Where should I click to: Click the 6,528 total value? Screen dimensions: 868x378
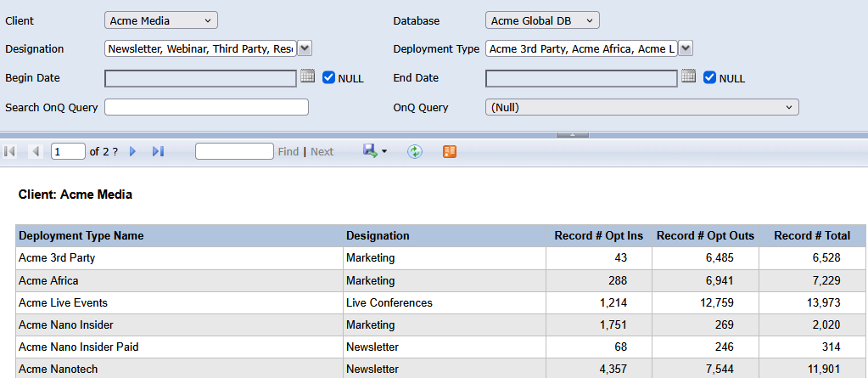click(826, 257)
